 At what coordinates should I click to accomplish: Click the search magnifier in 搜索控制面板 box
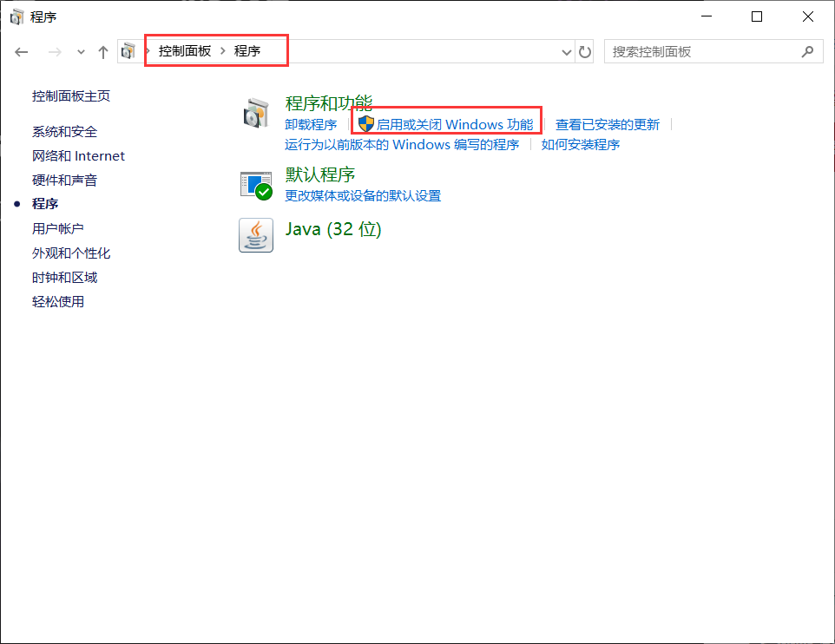point(808,51)
